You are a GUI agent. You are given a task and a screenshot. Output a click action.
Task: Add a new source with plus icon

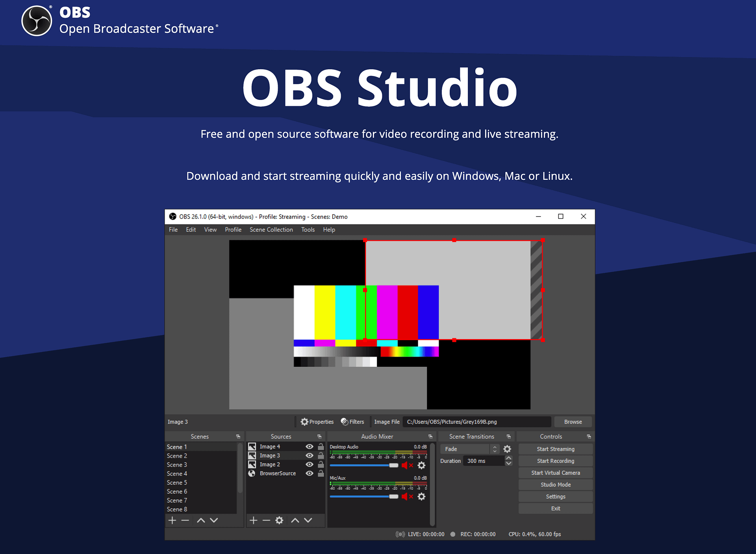click(254, 521)
